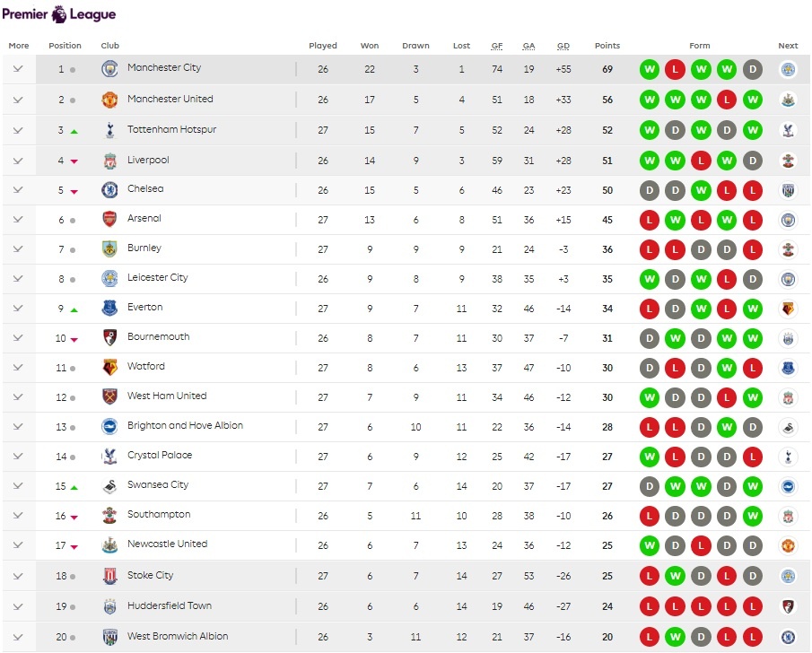Click the Tottenham Hotspur crest icon

click(109, 130)
